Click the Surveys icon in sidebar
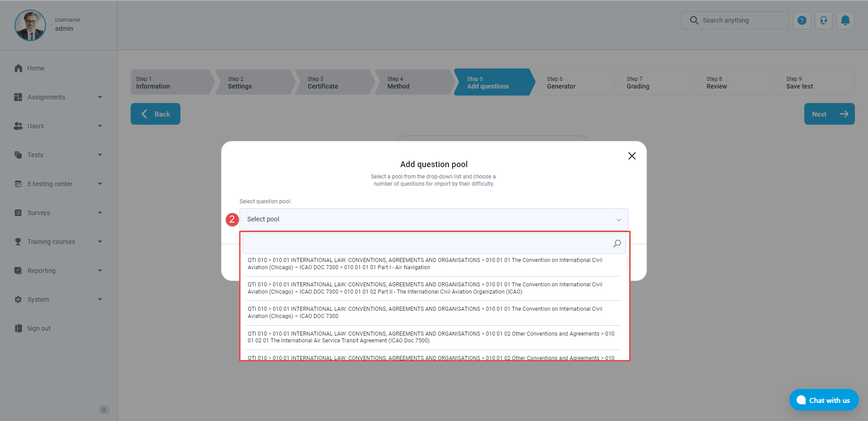 click(x=18, y=213)
